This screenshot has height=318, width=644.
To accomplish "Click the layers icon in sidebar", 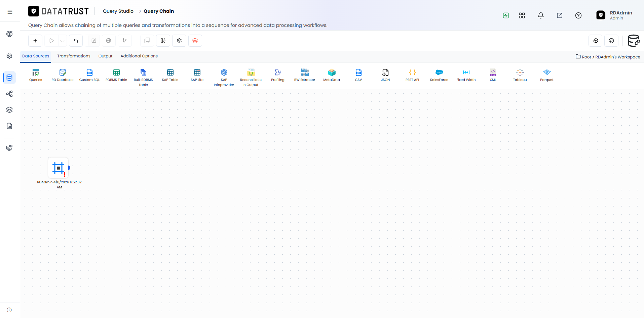I will coord(10,110).
